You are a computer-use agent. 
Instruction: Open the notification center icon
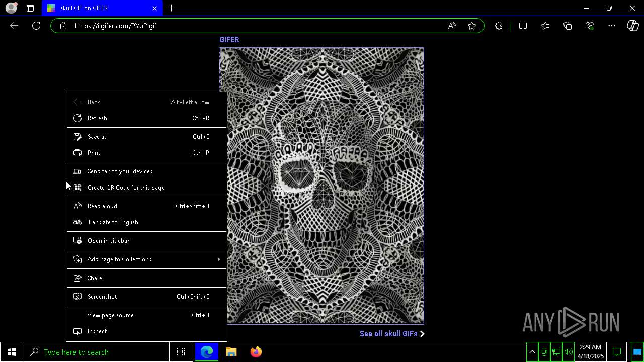coord(617,352)
